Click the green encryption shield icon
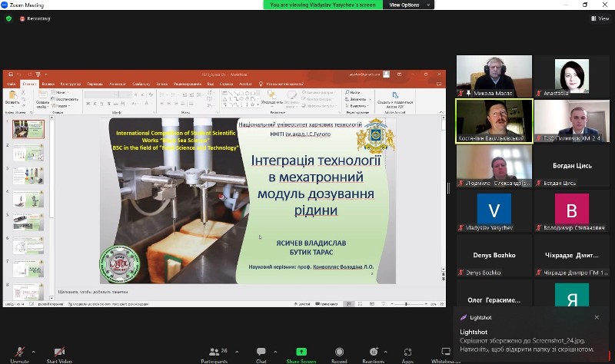The image size is (615, 364). pyautogui.click(x=8, y=18)
